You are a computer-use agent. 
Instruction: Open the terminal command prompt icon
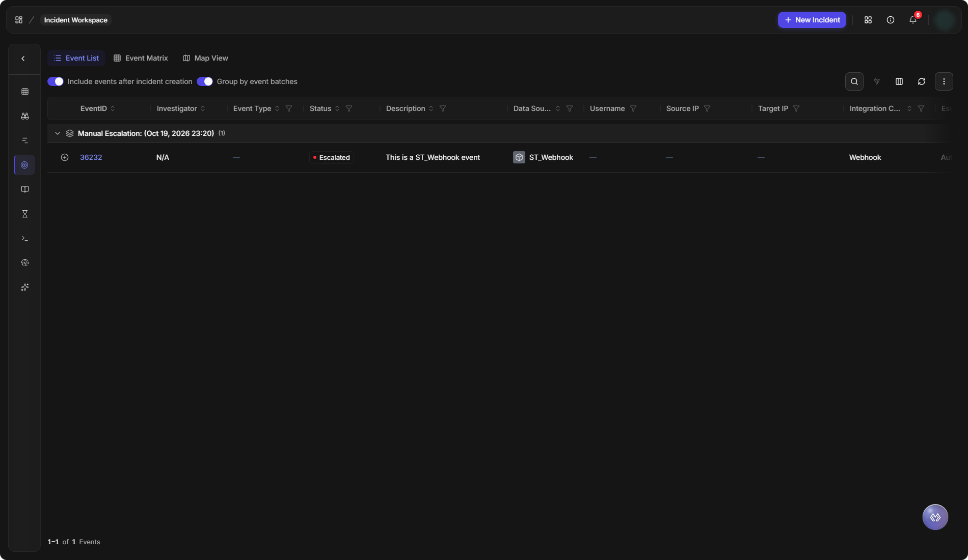click(x=24, y=238)
